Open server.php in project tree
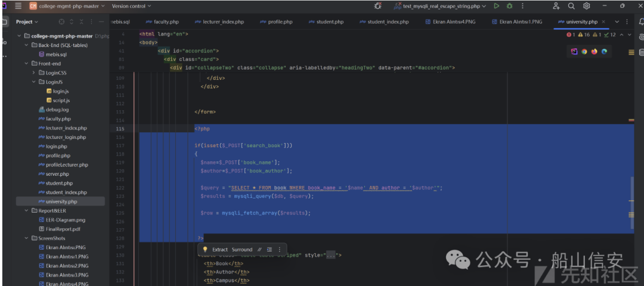This screenshot has width=644, height=286. [x=54, y=174]
